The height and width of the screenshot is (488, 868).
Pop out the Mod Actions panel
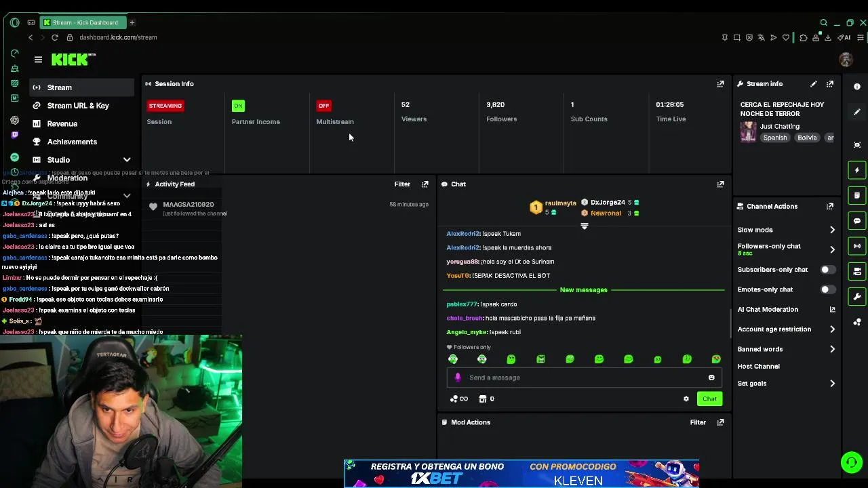coord(720,422)
